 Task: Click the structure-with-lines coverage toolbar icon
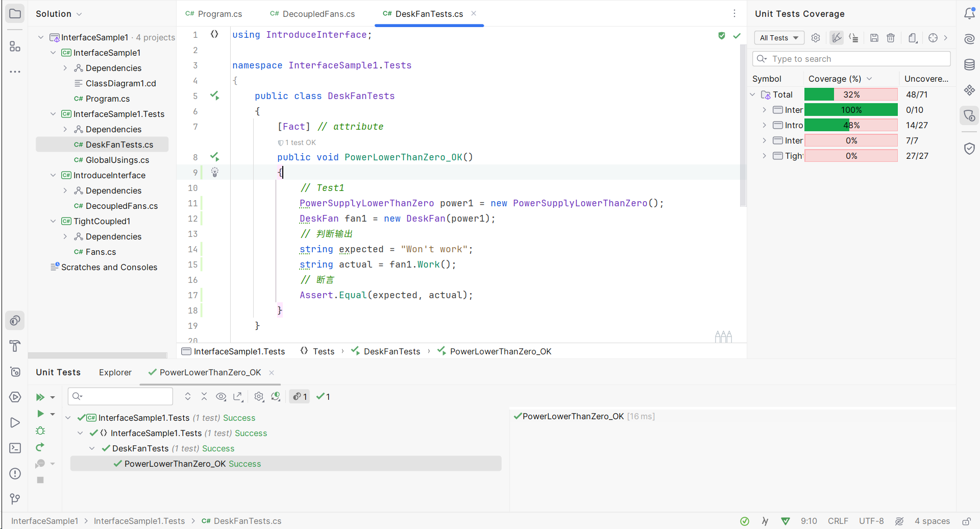click(x=853, y=38)
